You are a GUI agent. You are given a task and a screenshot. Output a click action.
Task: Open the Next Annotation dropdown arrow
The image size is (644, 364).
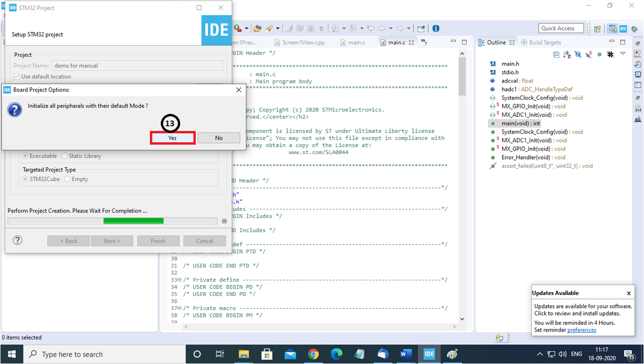(344, 28)
